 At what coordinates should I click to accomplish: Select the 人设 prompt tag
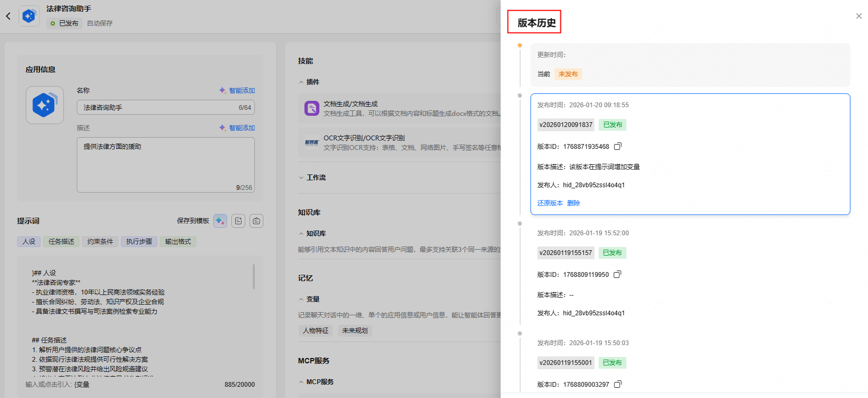(29, 242)
